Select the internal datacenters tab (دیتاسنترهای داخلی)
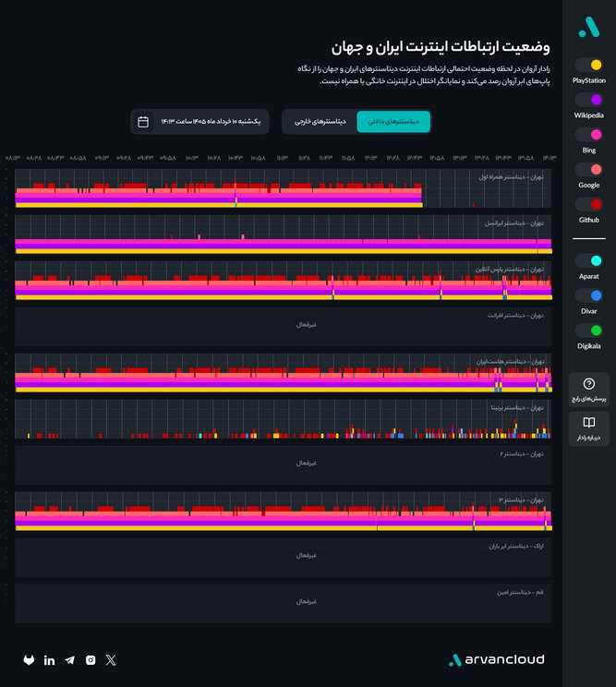 393,121
